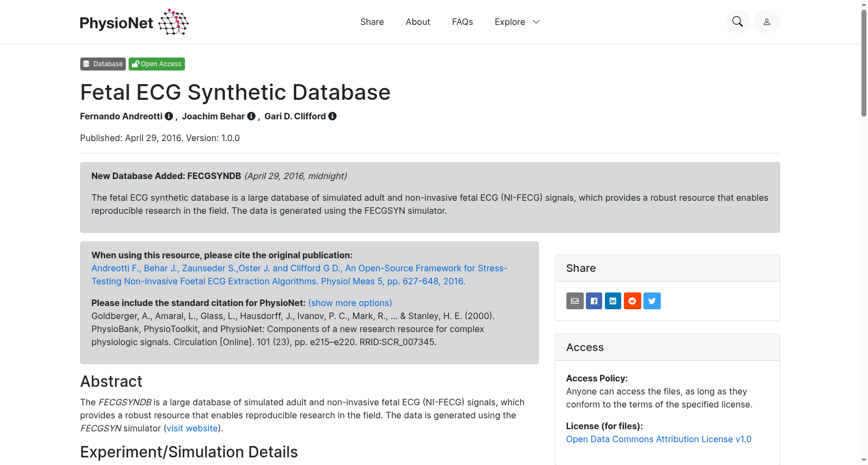The width and height of the screenshot is (868, 465).
Task: Click License (for files) label
Action: pos(604,426)
